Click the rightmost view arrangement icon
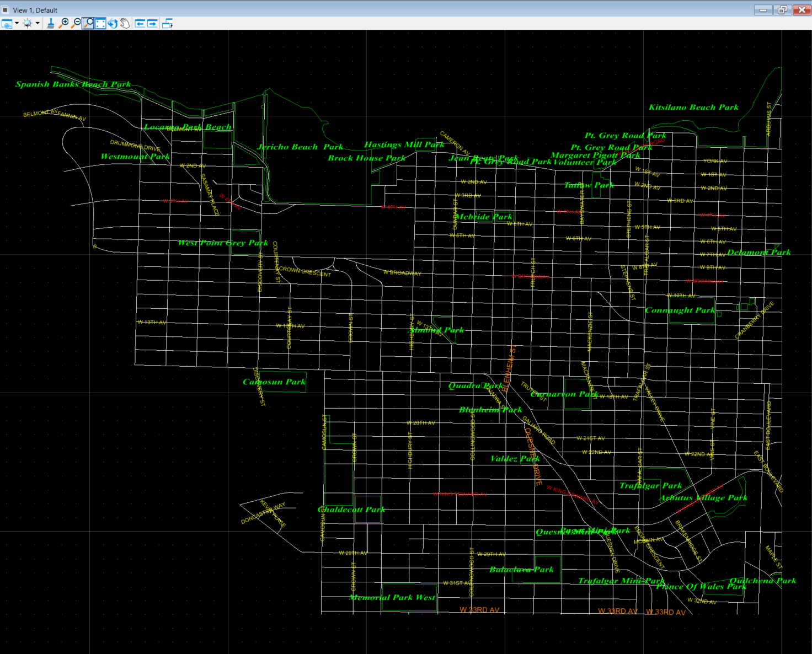The width and height of the screenshot is (812, 654). [168, 24]
